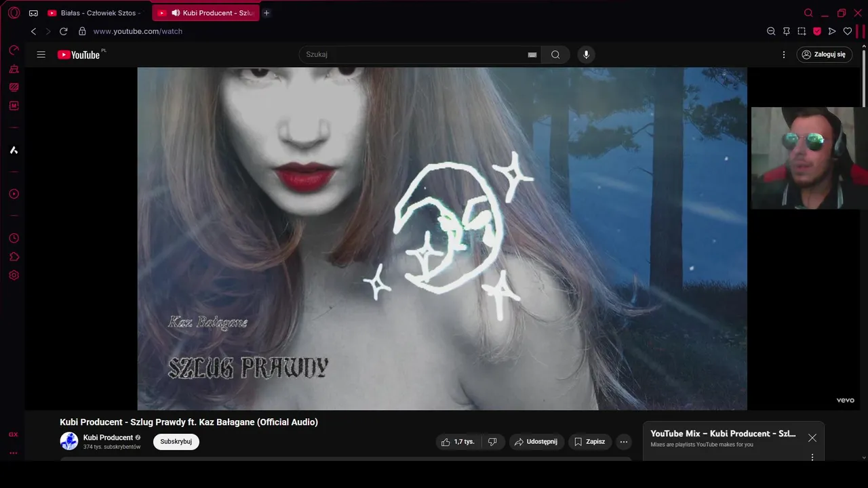The width and height of the screenshot is (868, 488).
Task: Open the easy setup panel bars icon
Action: point(861,31)
